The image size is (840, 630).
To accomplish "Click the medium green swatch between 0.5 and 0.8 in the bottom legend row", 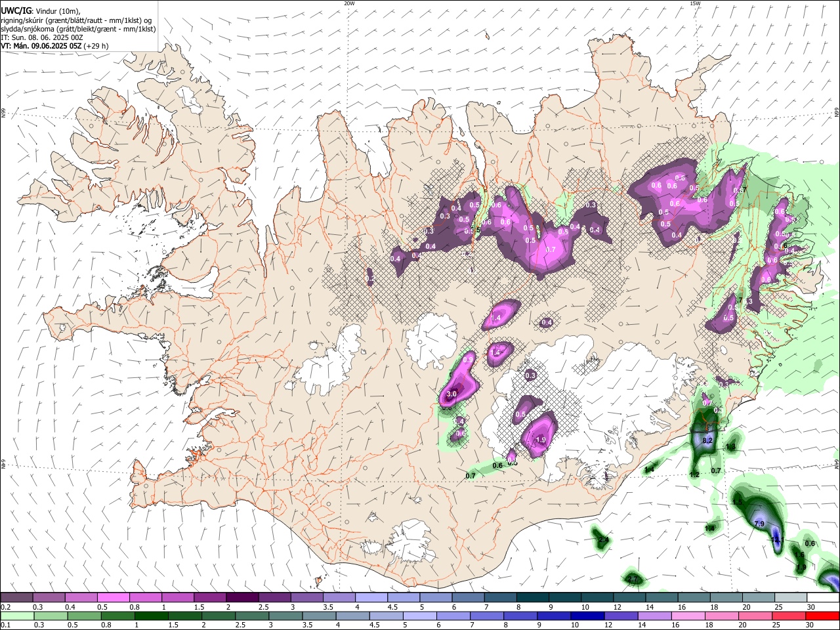I will 84,616.
